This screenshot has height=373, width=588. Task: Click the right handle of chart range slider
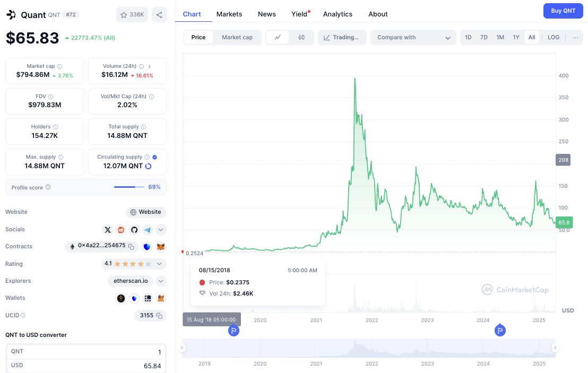coord(555,348)
